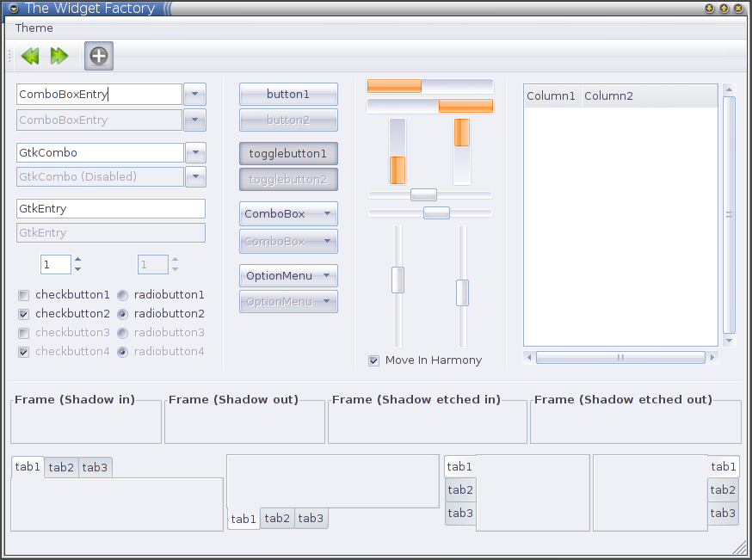Click the spin button field showing 1

click(x=56, y=265)
